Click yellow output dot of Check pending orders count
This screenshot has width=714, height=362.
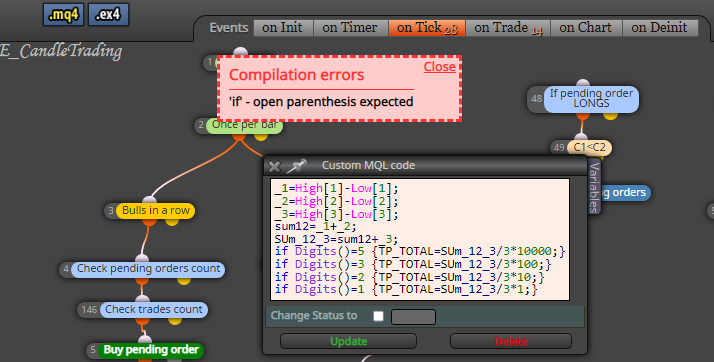(x=184, y=280)
